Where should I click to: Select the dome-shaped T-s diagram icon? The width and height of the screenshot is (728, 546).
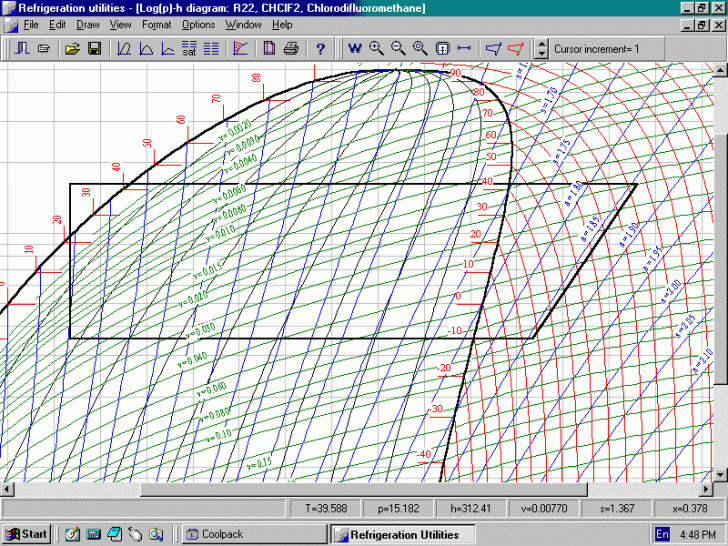coord(146,48)
